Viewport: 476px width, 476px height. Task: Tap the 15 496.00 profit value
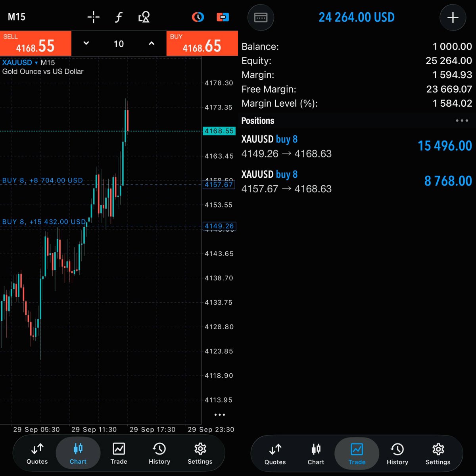[445, 146]
